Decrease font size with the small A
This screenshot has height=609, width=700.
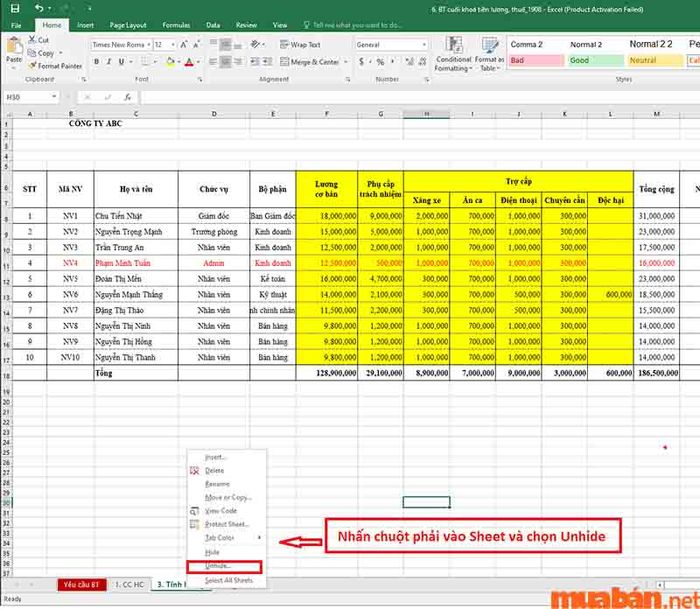point(196,45)
